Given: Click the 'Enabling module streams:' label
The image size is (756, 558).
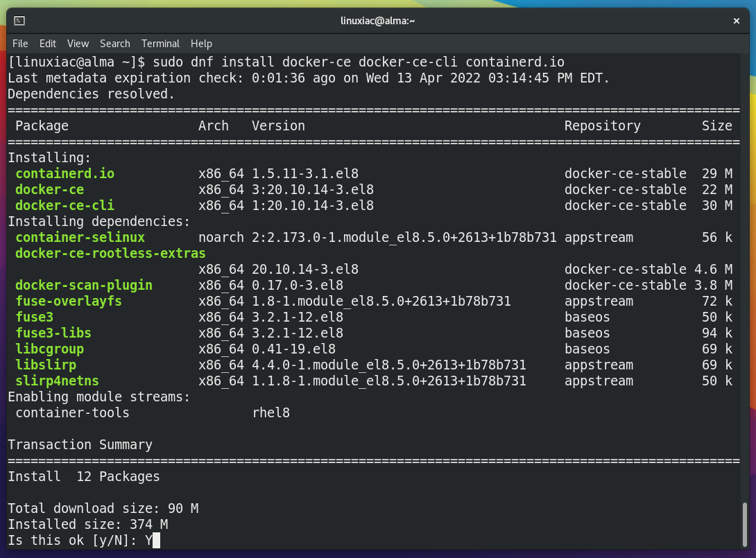Looking at the screenshot, I should click(x=99, y=396).
